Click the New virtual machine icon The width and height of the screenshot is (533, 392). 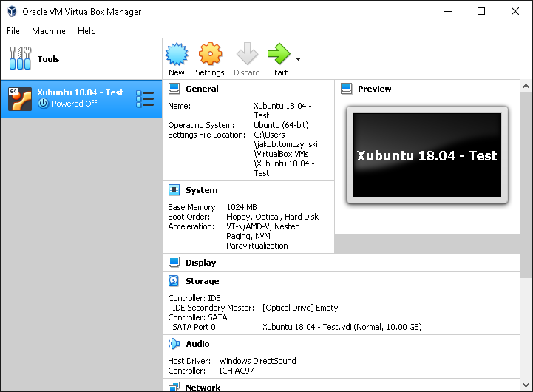177,54
